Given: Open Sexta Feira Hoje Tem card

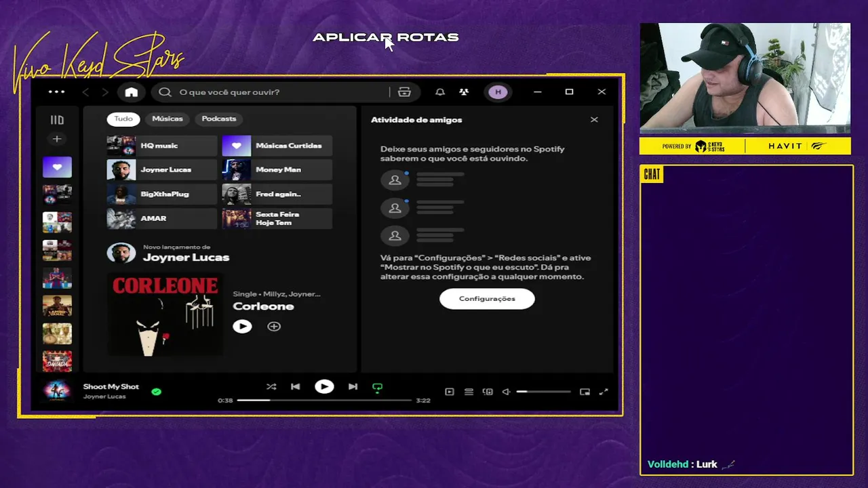Looking at the screenshot, I should 277,219.
